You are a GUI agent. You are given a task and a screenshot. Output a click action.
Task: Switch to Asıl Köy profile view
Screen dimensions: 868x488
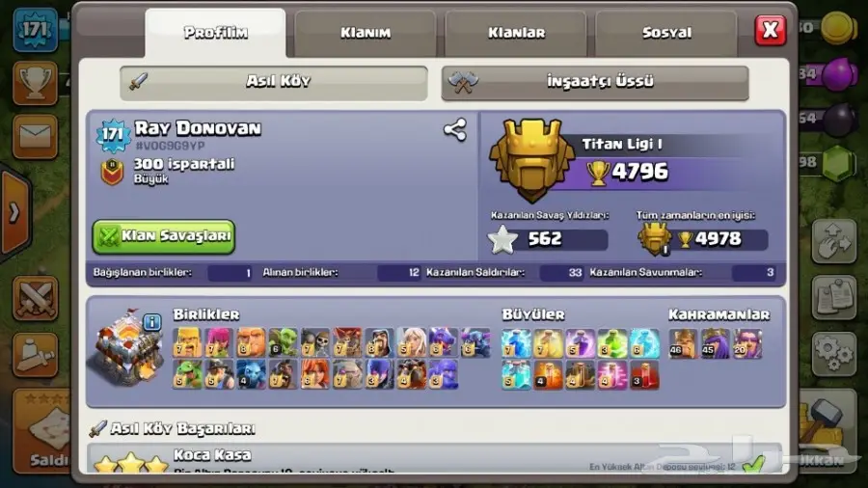pyautogui.click(x=274, y=83)
